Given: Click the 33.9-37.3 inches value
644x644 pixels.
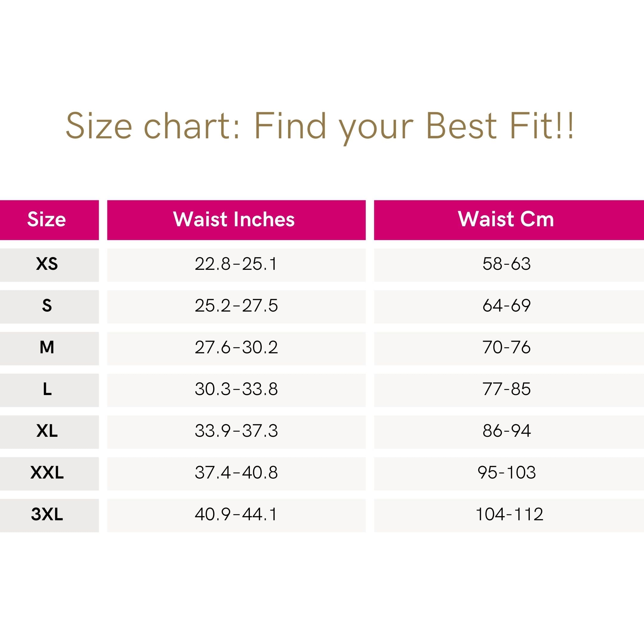Looking at the screenshot, I should click(x=236, y=431).
